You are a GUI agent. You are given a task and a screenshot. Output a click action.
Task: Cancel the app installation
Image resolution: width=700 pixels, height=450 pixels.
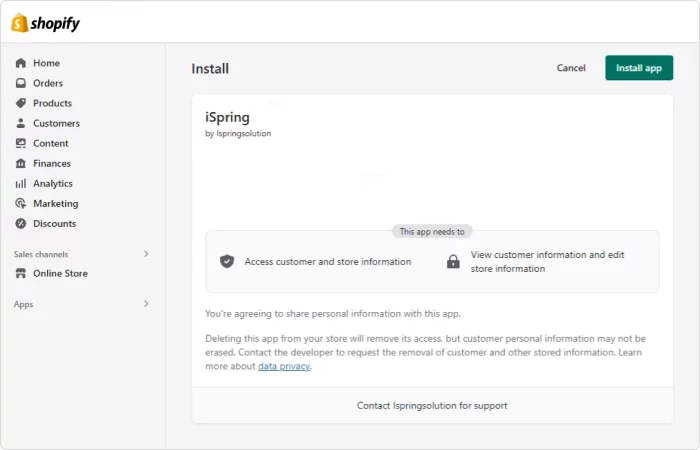coord(571,68)
